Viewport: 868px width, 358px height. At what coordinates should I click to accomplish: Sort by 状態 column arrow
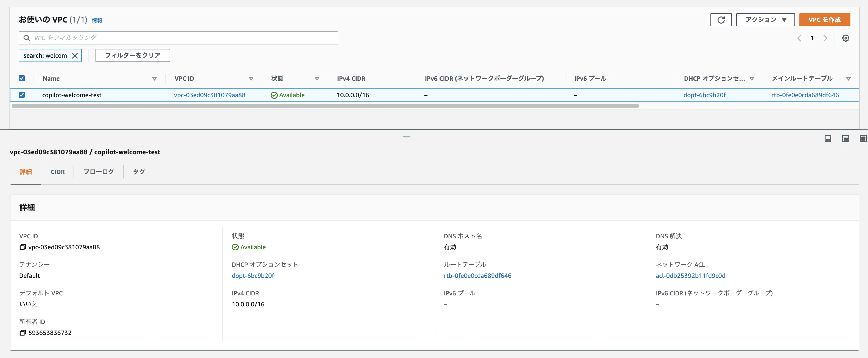(317, 79)
